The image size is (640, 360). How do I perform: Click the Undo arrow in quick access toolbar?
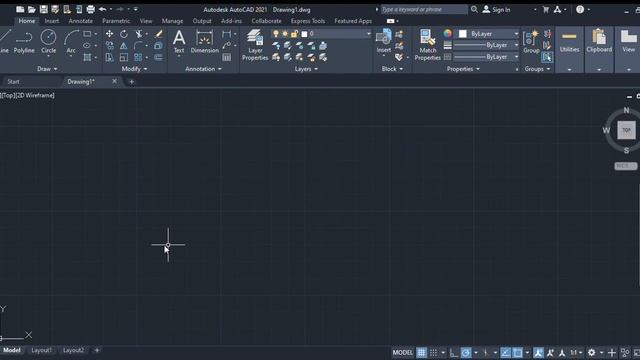click(102, 9)
